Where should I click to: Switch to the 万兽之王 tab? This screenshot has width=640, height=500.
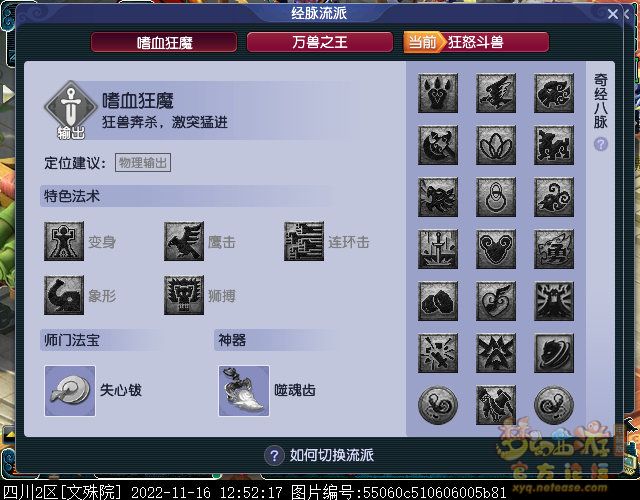tap(320, 42)
